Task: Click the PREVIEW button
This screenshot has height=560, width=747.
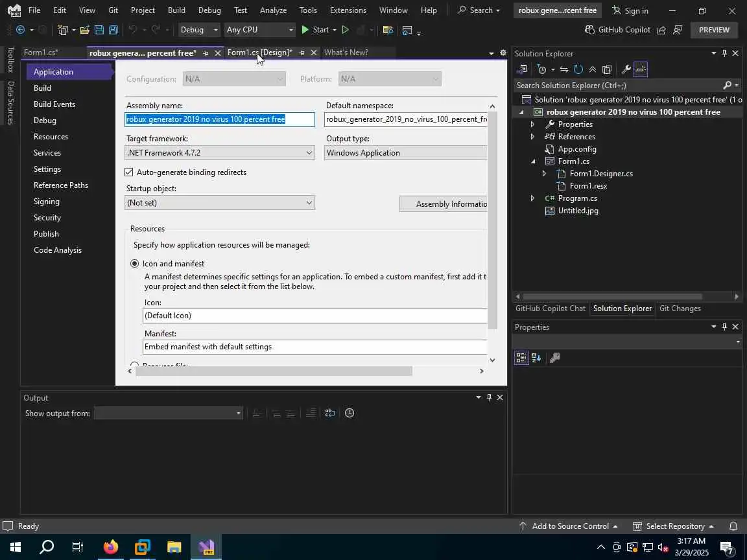Action: 714,30
